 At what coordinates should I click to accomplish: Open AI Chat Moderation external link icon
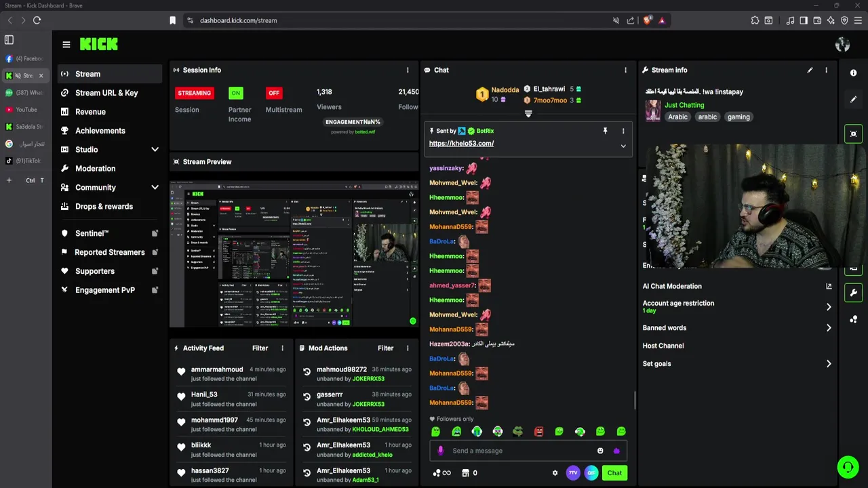[829, 286]
